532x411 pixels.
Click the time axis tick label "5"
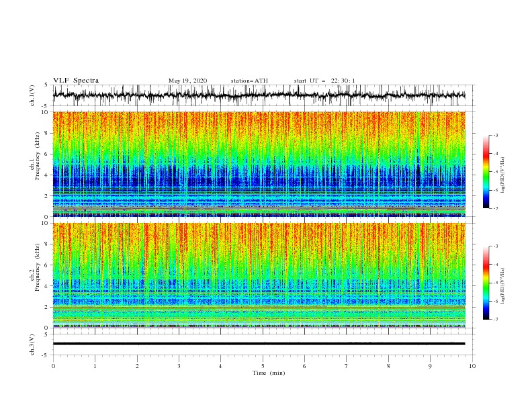tap(263, 366)
